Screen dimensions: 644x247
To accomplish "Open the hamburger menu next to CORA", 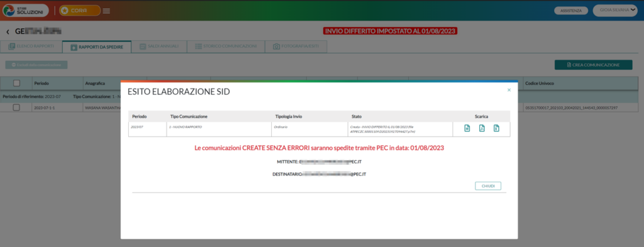I will (106, 11).
